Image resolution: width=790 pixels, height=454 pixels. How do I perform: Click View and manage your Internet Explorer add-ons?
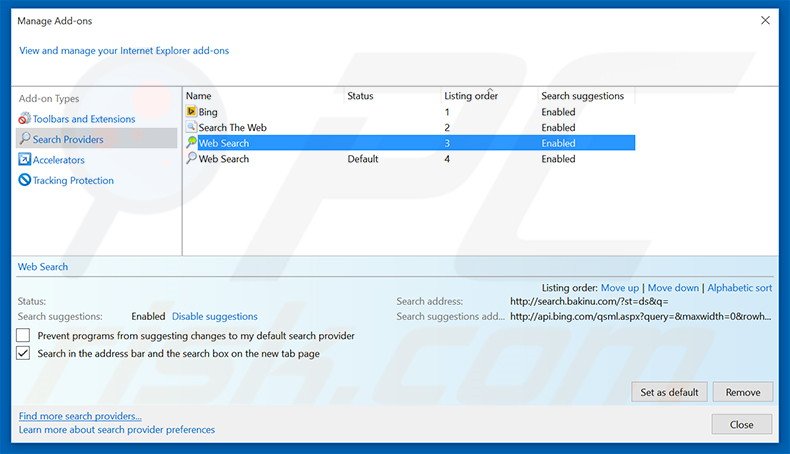(124, 50)
